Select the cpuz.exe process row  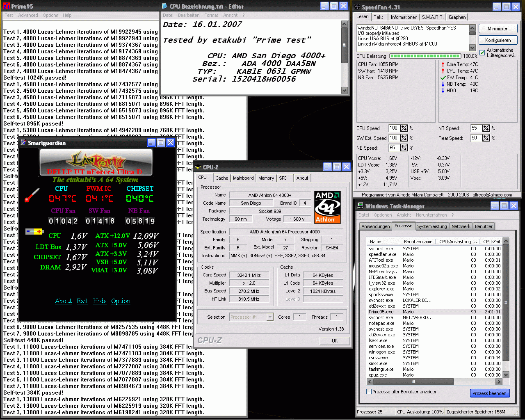pyautogui.click(x=434, y=375)
